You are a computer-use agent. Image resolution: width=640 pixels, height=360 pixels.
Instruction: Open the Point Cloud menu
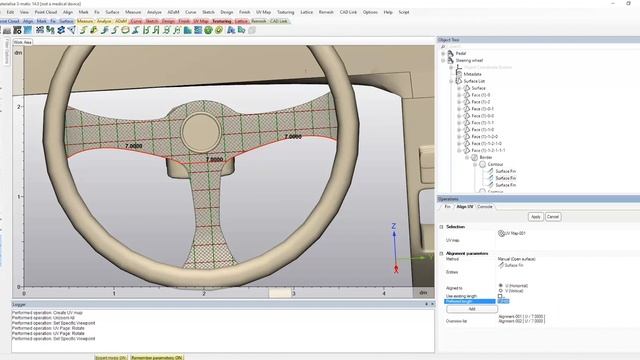pos(46,12)
